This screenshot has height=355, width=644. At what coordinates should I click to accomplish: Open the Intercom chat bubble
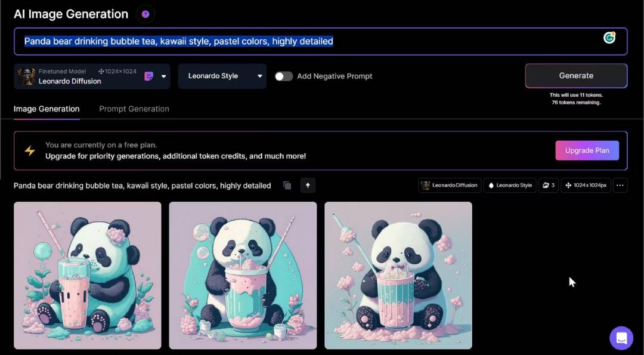[621, 338]
